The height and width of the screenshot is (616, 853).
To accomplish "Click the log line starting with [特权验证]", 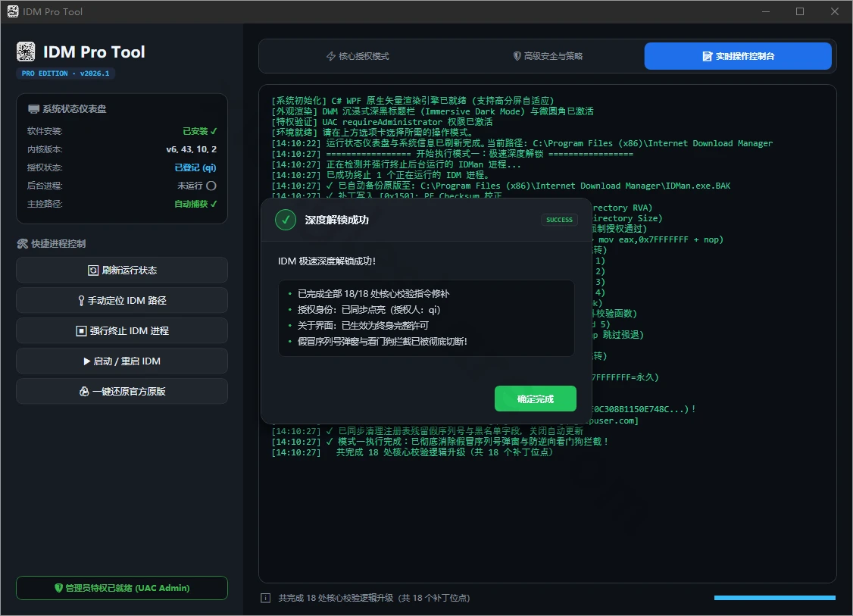I will coord(382,122).
